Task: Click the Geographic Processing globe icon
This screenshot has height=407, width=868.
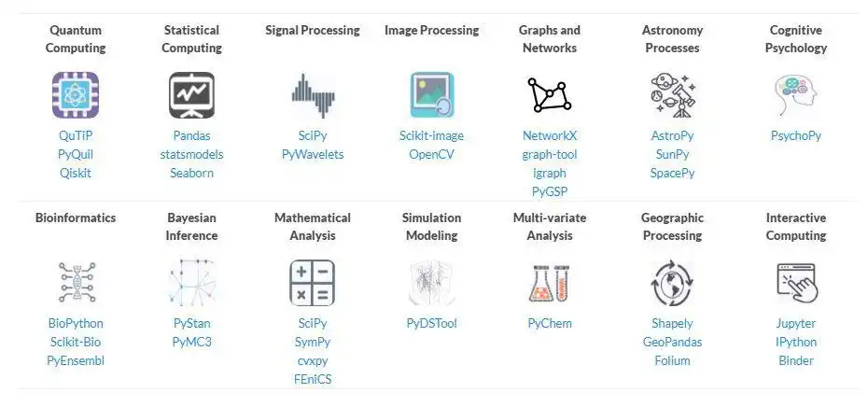Action: point(672,283)
